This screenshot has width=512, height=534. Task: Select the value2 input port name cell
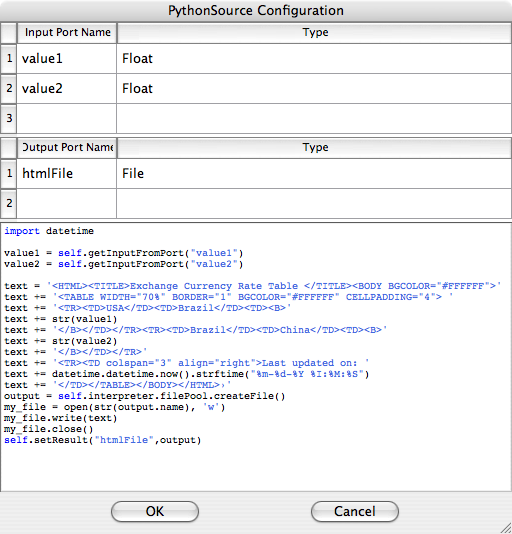point(66,89)
